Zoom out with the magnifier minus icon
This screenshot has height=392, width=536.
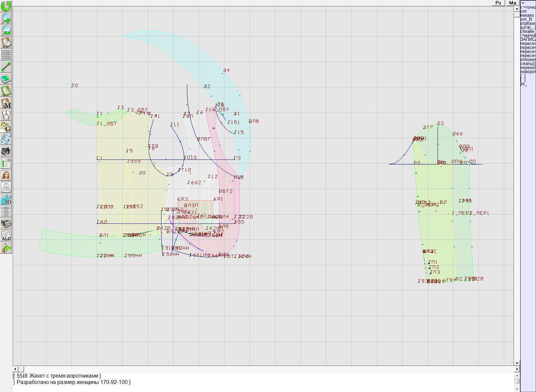(x=6, y=30)
